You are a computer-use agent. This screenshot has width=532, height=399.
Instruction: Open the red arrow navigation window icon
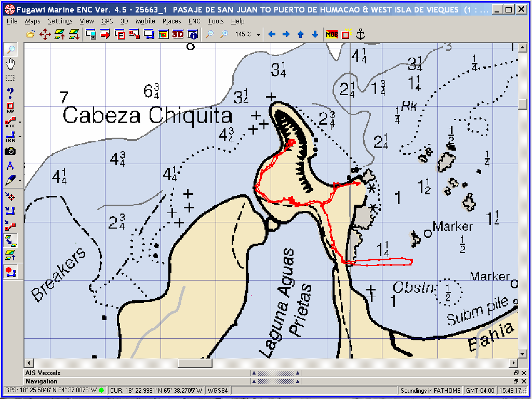pos(105,34)
